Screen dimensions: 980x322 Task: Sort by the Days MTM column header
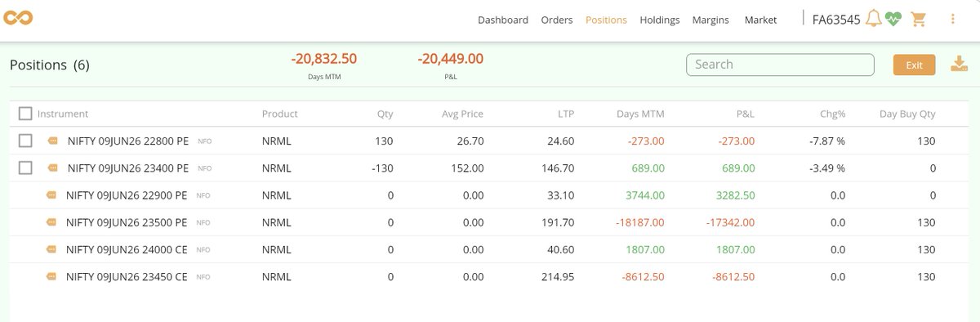(x=640, y=114)
